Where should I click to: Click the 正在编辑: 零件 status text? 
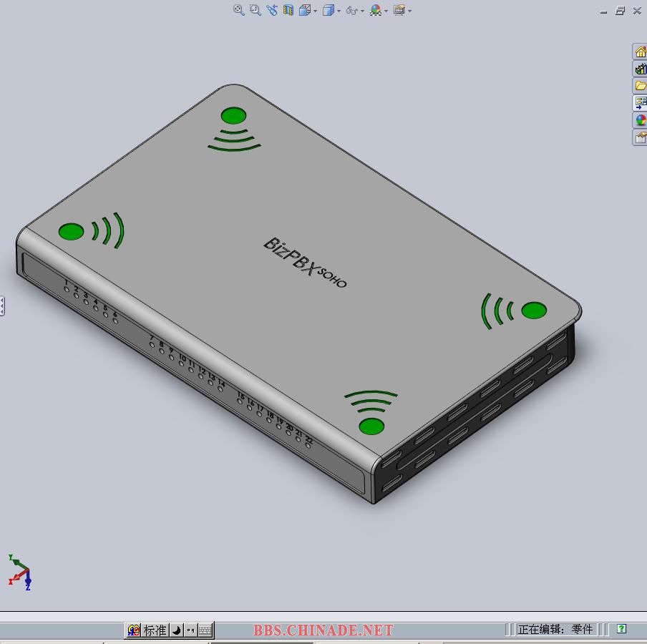point(555,630)
